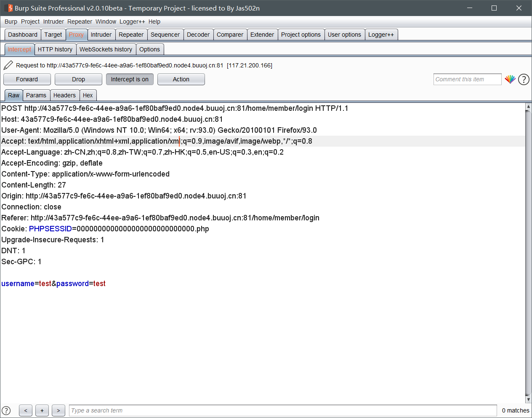Image resolution: width=532 pixels, height=418 pixels.
Task: Toggle the Intercept is on button
Action: click(130, 79)
